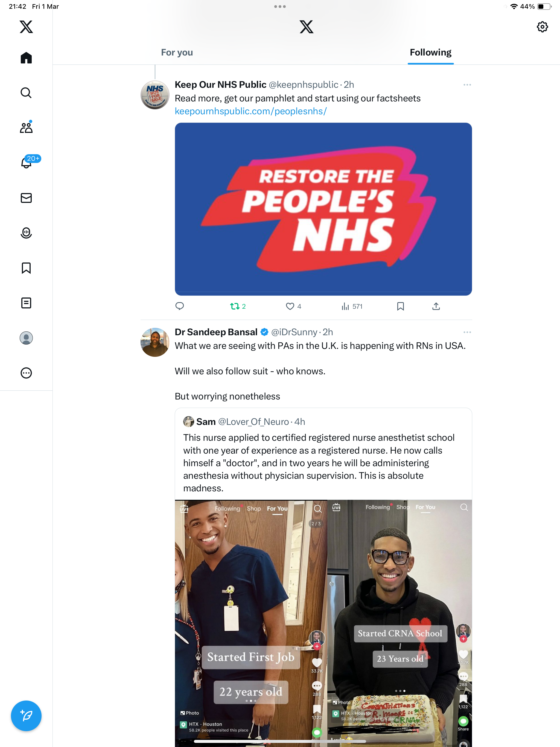
Task: Switch to the For you tab
Action: [x=177, y=52]
